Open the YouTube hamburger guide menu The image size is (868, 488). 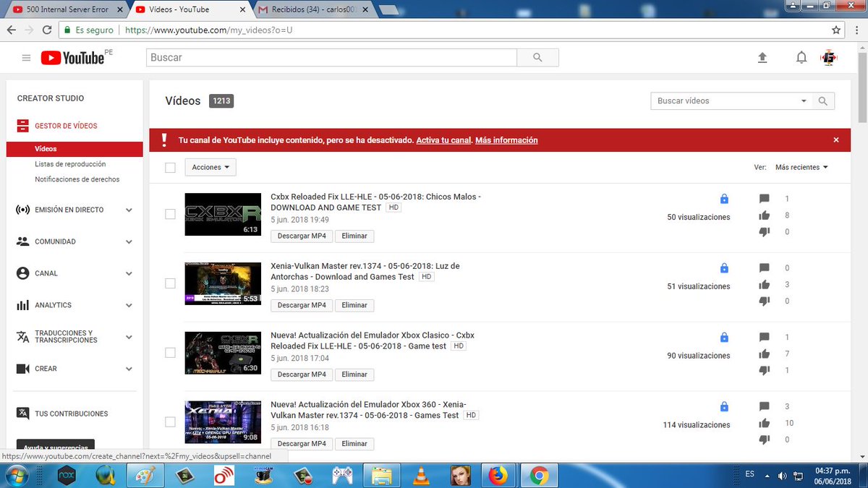(27, 58)
